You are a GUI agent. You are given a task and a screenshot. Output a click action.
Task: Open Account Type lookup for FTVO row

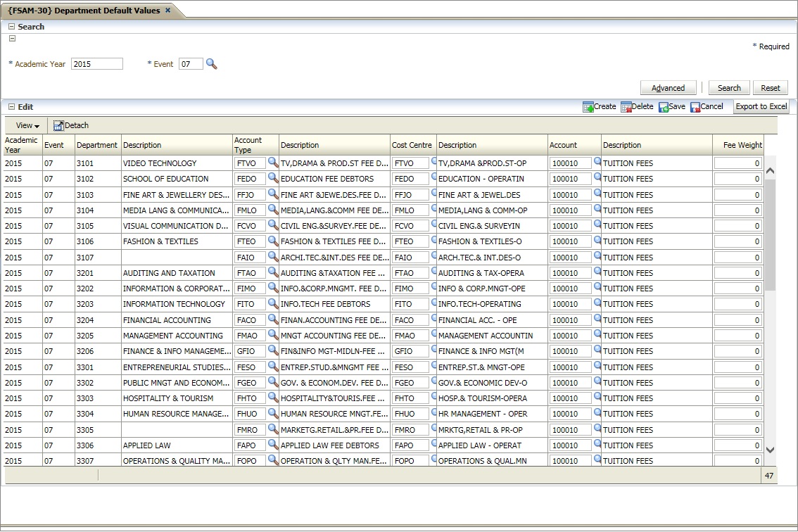click(x=273, y=163)
